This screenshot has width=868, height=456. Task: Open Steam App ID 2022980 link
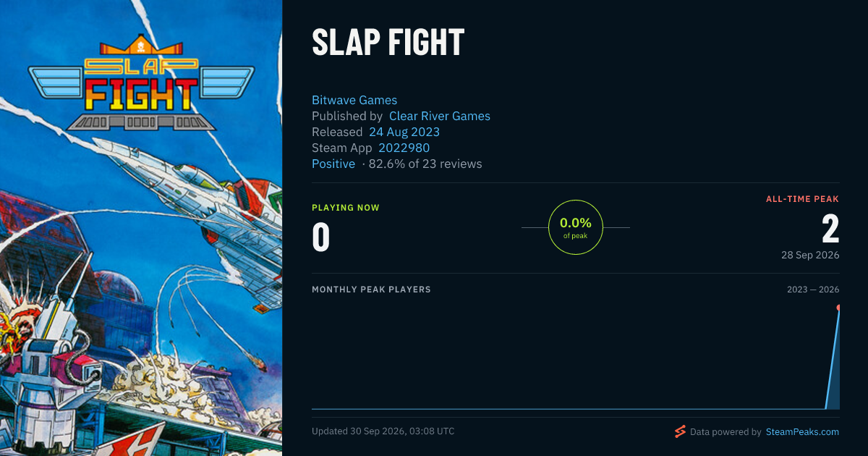pyautogui.click(x=404, y=148)
